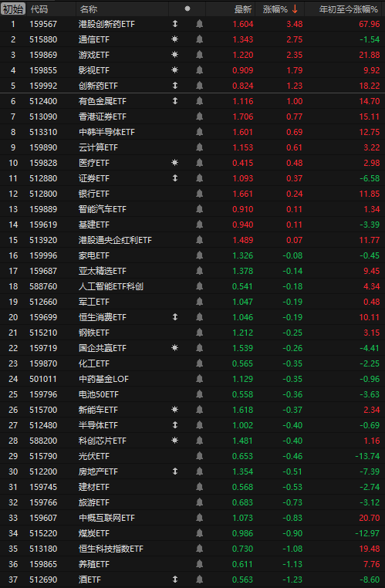Sort by the 涨幅% column arrow
This screenshot has width=385, height=588.
(x=295, y=9)
